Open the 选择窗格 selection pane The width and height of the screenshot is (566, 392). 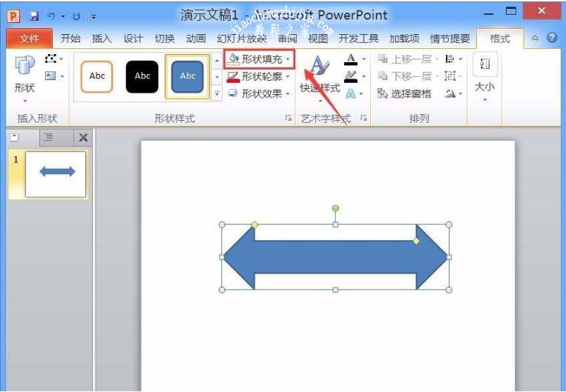coord(404,94)
